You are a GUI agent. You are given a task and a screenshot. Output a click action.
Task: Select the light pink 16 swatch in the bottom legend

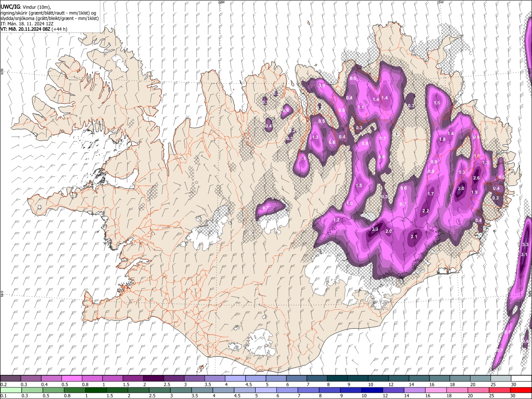click(x=436, y=390)
